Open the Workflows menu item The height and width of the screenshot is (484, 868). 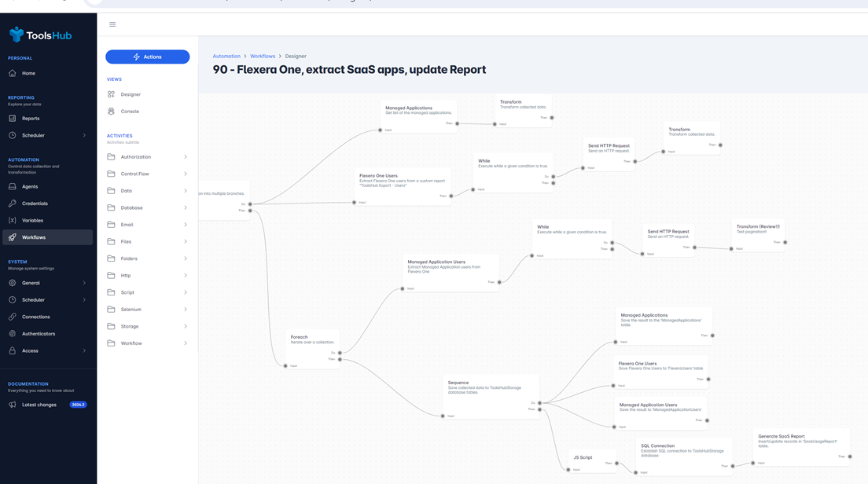(34, 237)
